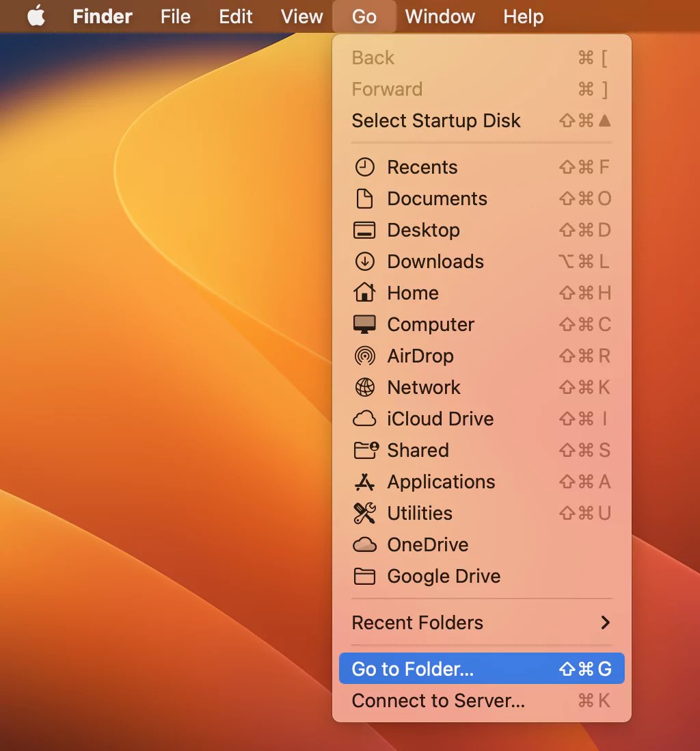Click the Applications A icon
The width and height of the screenshot is (700, 751).
(366, 482)
